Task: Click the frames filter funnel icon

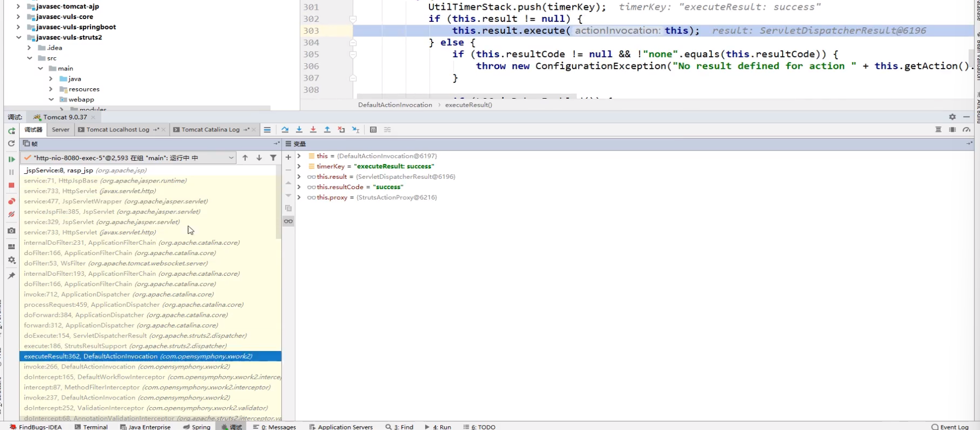Action: [273, 158]
